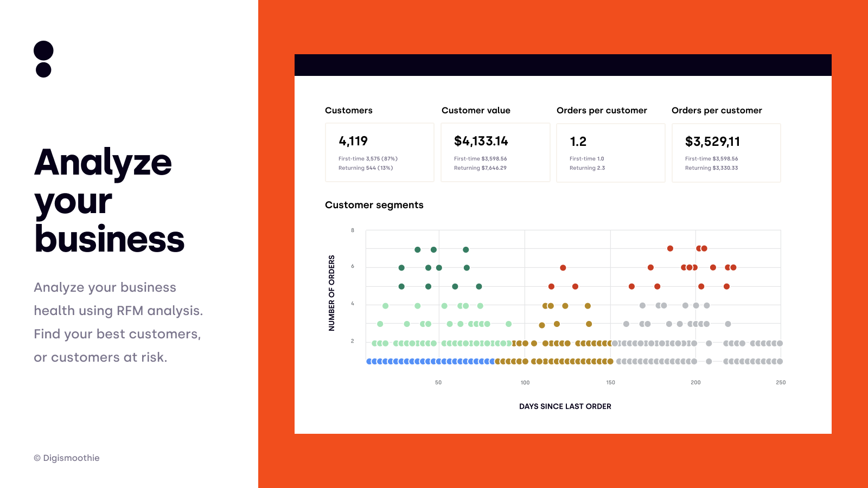Click the dark header bar of the dashboard

(563, 65)
